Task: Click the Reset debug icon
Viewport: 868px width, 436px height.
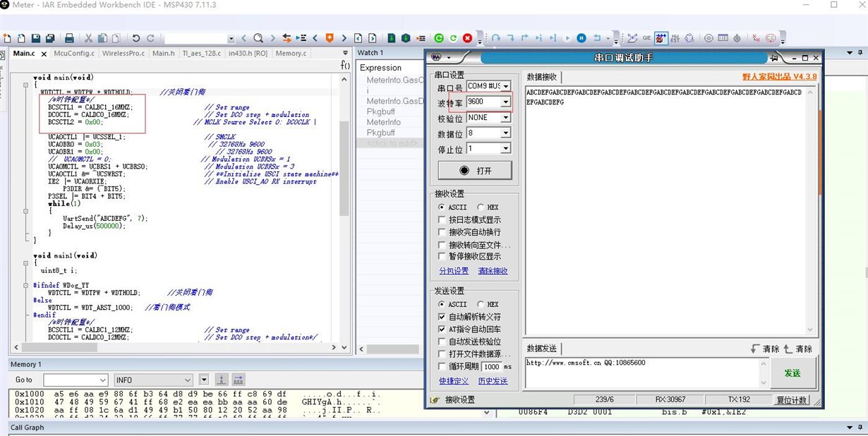Action: 598,38
